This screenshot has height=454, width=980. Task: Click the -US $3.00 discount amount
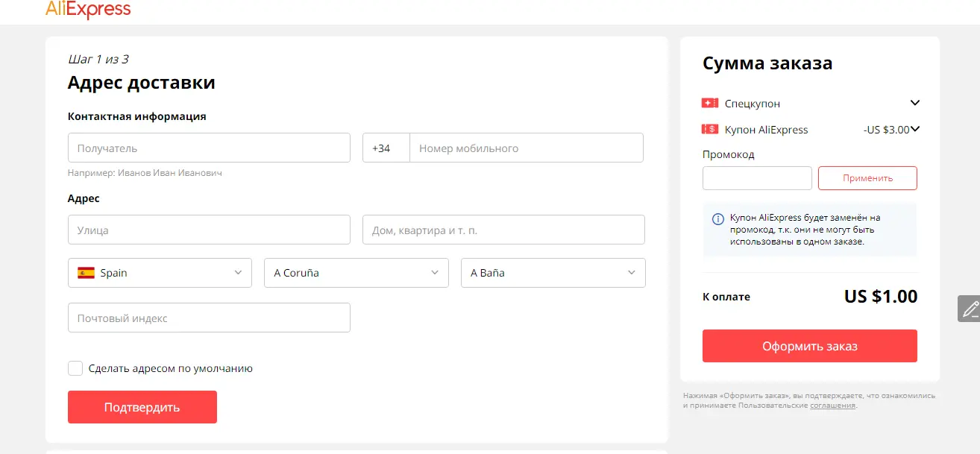coord(887,130)
